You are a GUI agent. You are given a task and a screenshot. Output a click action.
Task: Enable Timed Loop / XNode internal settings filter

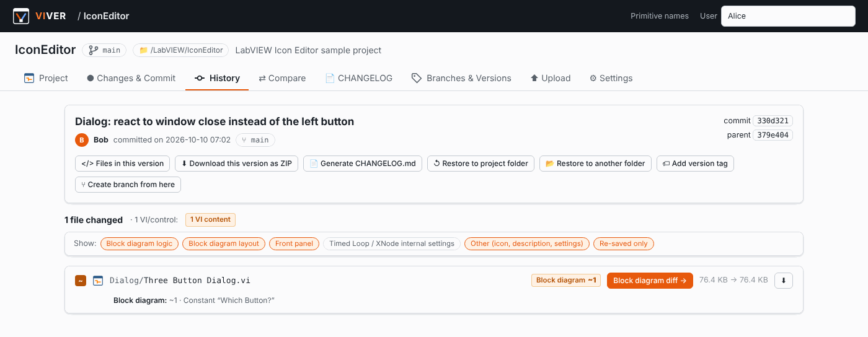click(x=392, y=243)
